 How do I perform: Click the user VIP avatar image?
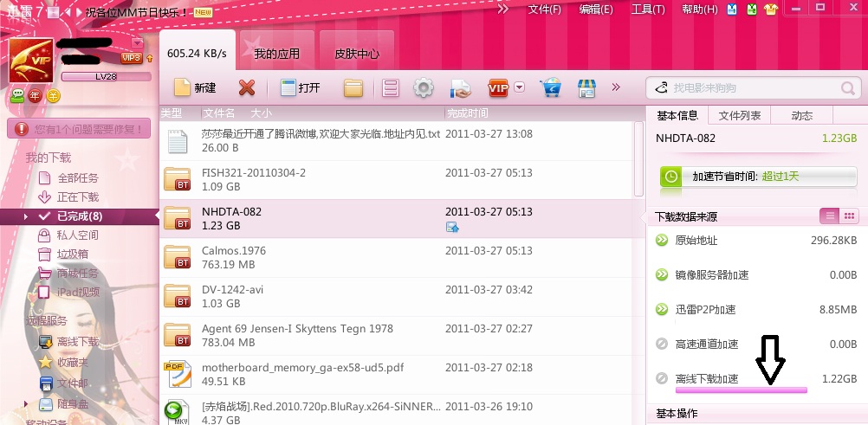tap(31, 61)
